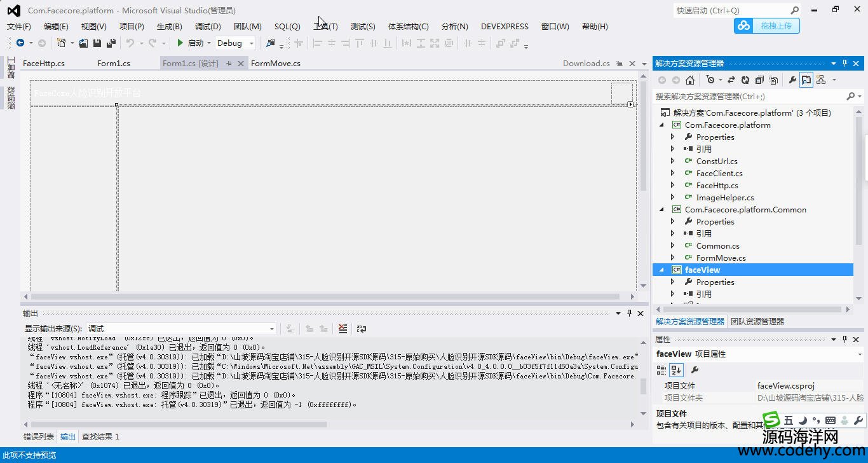Expand ImageHelper.cs tree node
Viewport: 868px width, 463px height.
[x=673, y=197]
